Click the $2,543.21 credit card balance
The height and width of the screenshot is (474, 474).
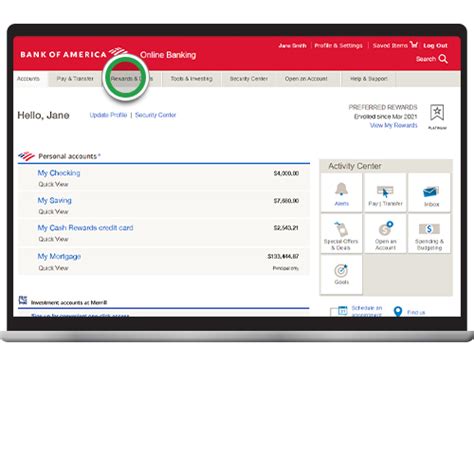286,228
